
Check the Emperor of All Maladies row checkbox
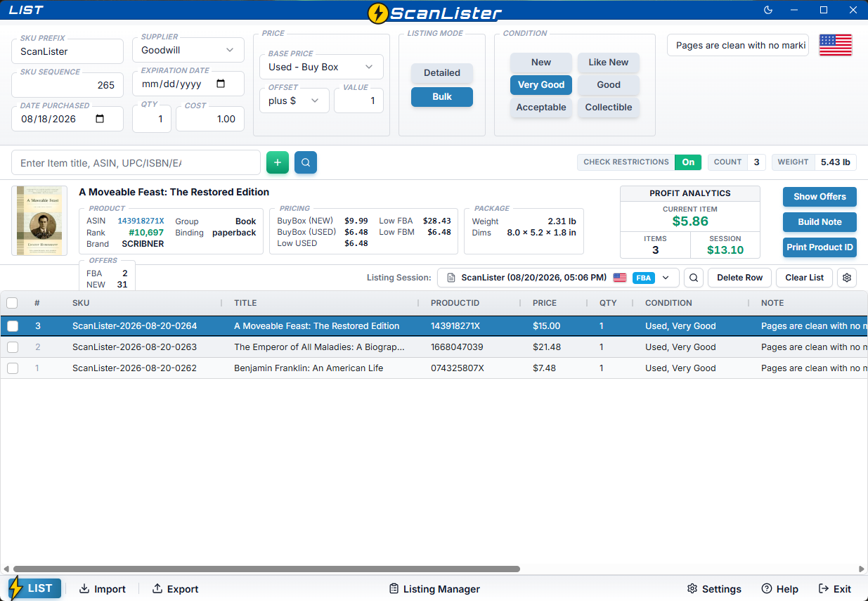point(13,347)
